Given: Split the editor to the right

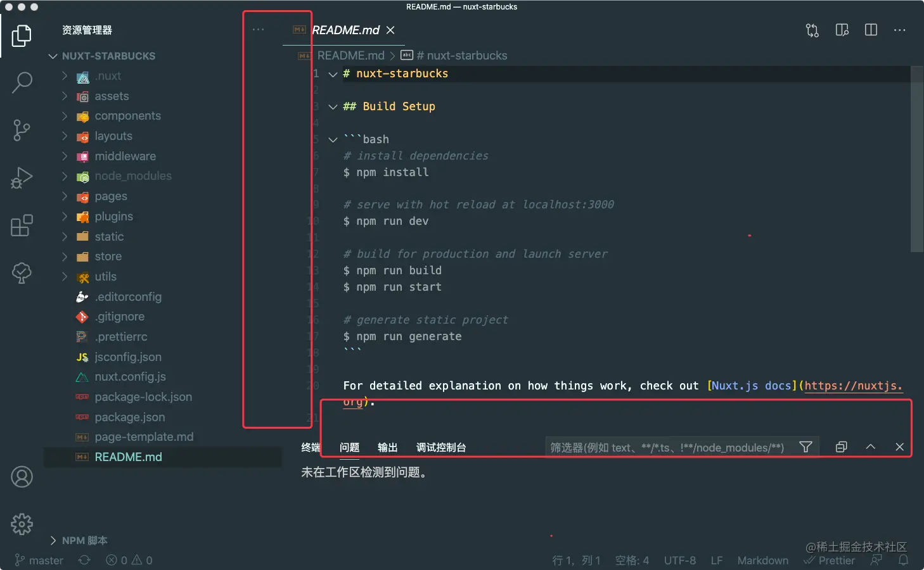Looking at the screenshot, I should [x=871, y=30].
